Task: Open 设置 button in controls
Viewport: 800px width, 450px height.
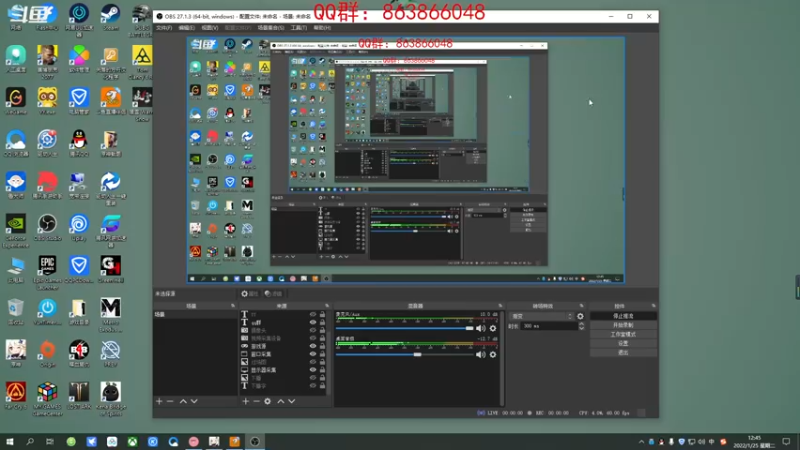Action: point(623,344)
